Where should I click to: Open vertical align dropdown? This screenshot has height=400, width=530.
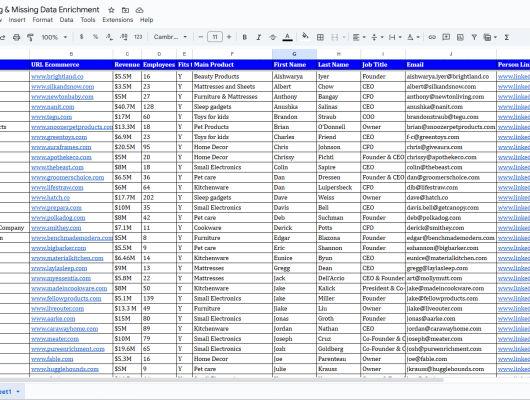(x=377, y=37)
